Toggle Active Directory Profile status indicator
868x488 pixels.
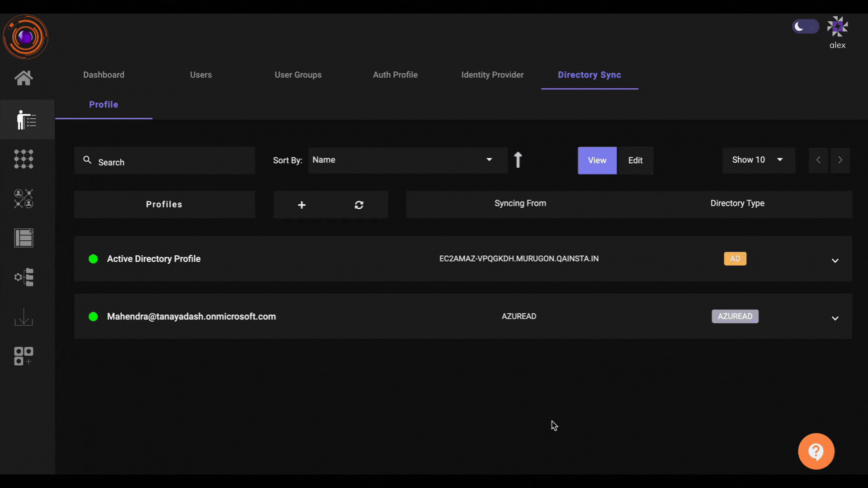(x=93, y=258)
